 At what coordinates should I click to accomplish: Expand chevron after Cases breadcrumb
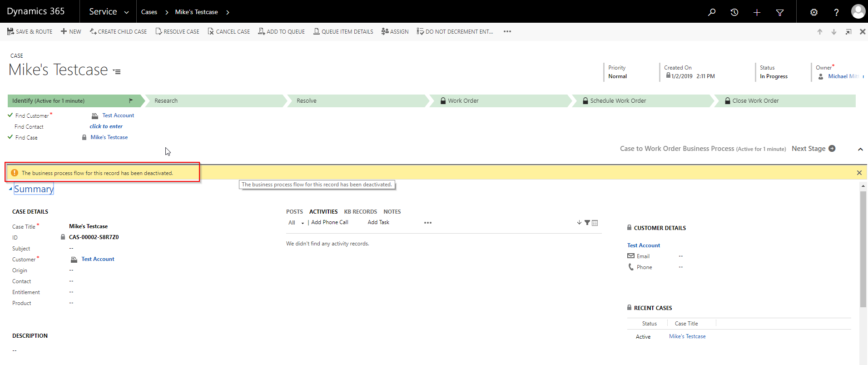[x=167, y=12]
